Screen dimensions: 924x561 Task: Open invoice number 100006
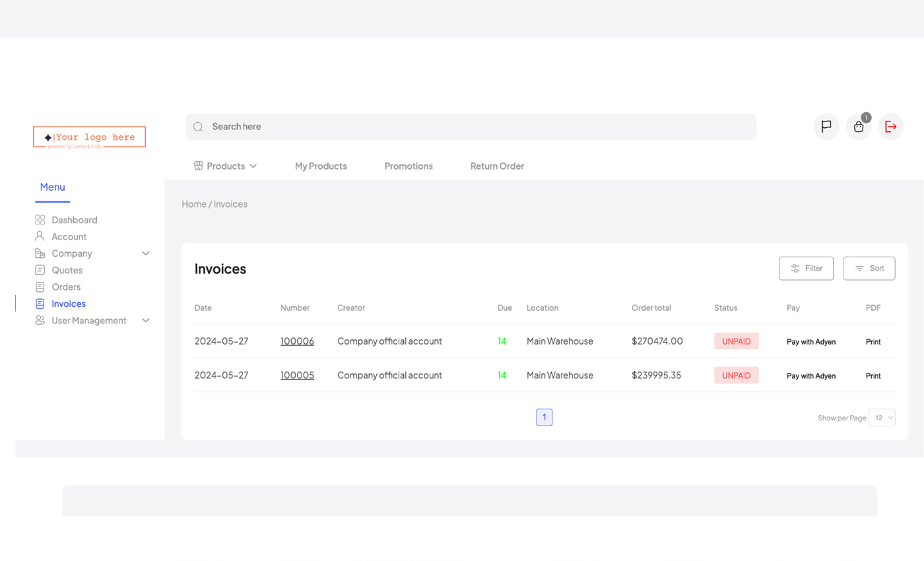coord(297,341)
